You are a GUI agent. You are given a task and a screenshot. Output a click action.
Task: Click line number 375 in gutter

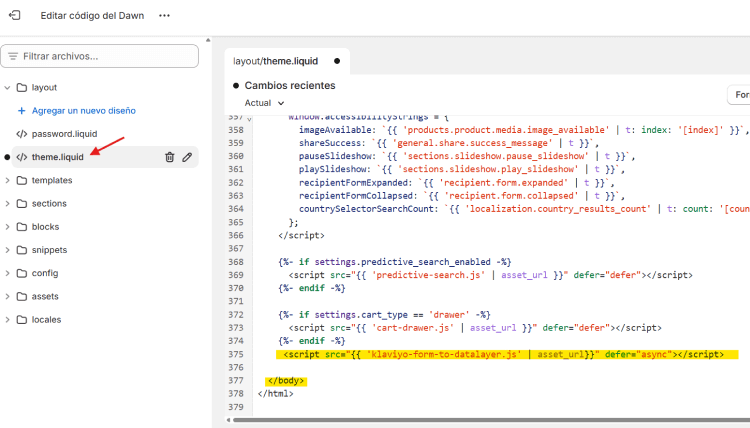pyautogui.click(x=236, y=354)
